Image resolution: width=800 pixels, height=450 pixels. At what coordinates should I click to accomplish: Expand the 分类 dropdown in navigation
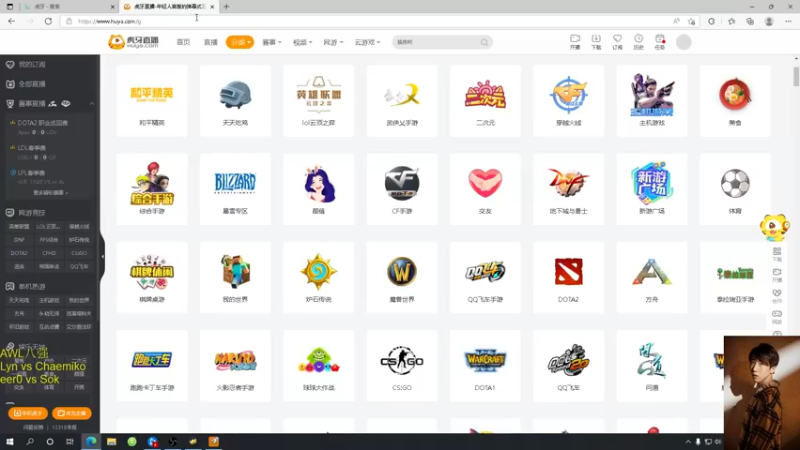pos(240,42)
